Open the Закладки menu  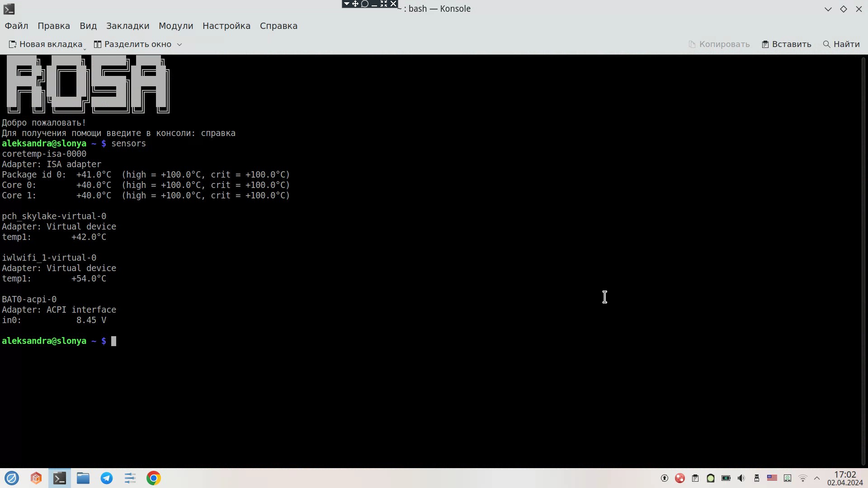pos(127,26)
